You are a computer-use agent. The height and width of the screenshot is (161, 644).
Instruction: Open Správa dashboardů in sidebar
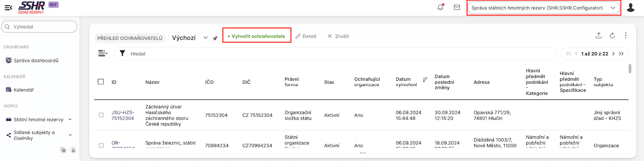coord(36,60)
